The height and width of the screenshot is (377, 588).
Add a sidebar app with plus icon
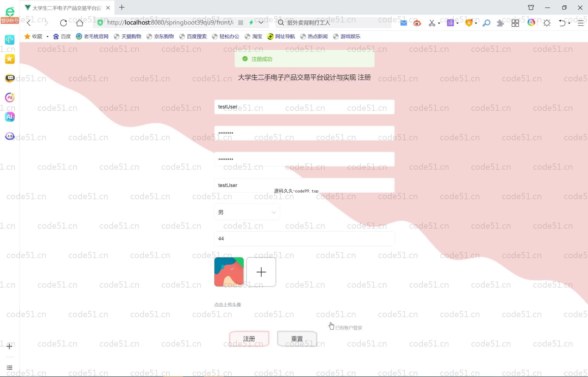pos(9,346)
